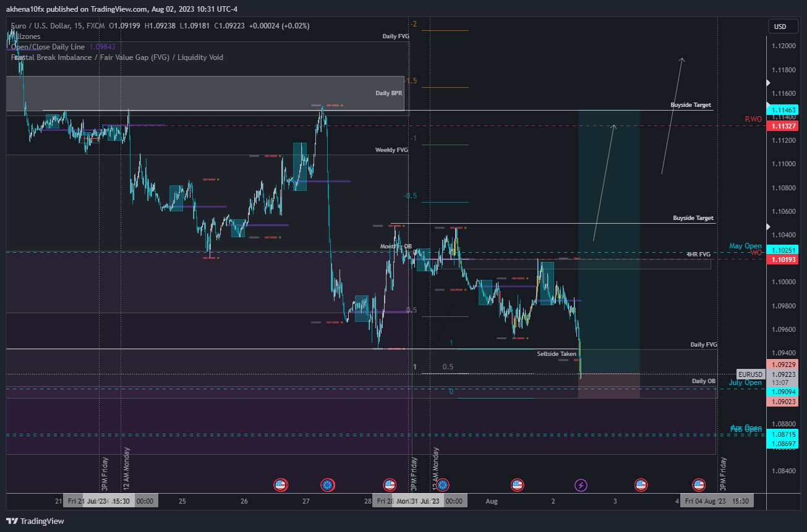This screenshot has width=807, height=532.
Task: Click the EU flag event icon after date 27
Action: tap(328, 485)
